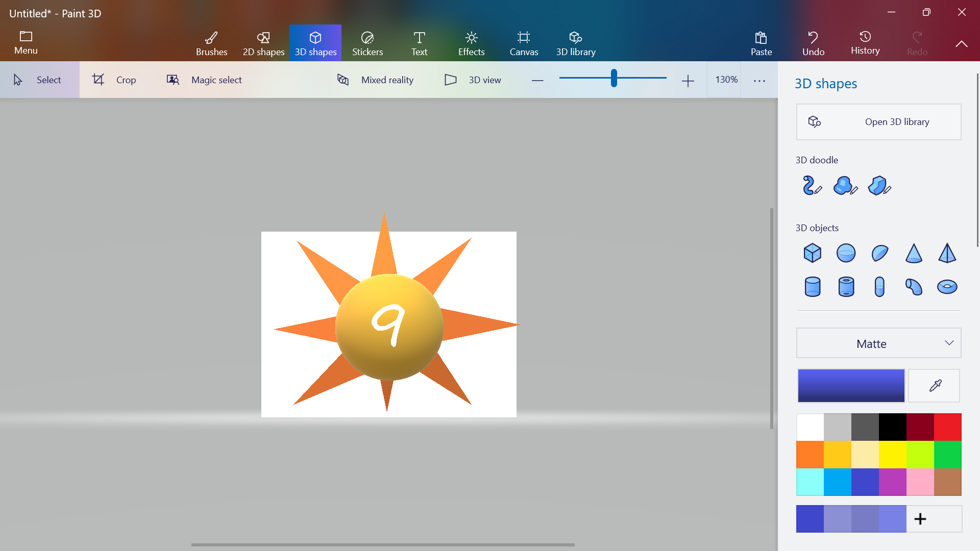Open the Effects tab
This screenshot has height=551, width=980.
[x=471, y=43]
